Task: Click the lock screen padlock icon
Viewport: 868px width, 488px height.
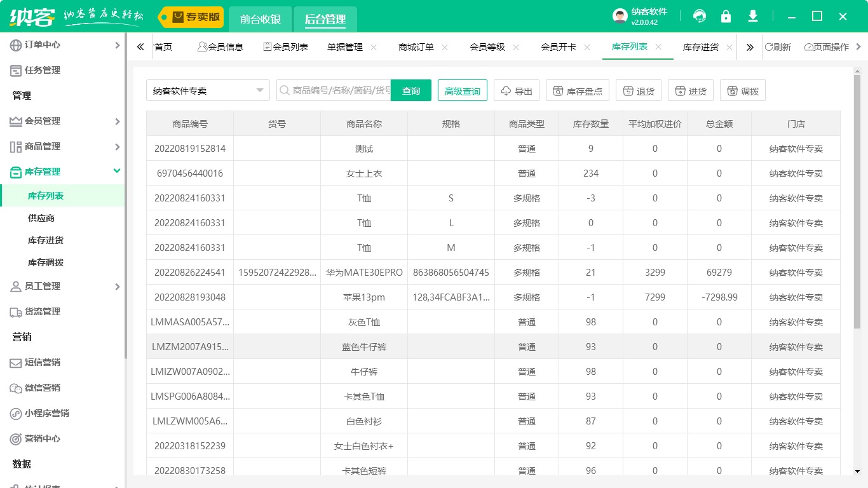Action: 726,17
